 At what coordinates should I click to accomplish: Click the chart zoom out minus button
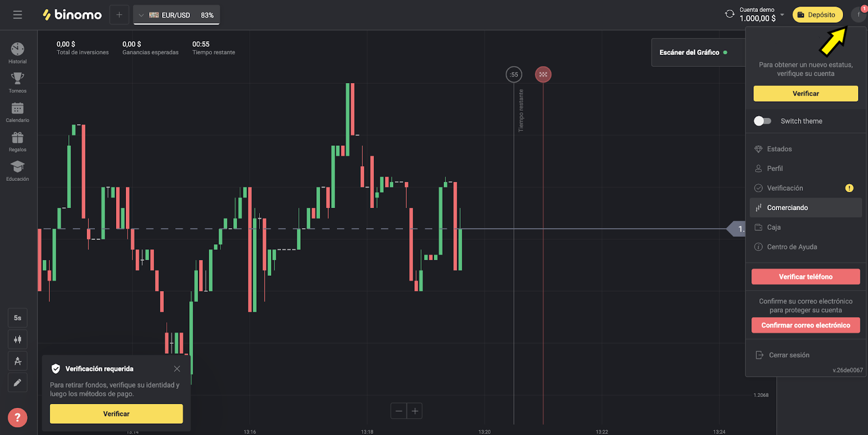coord(399,411)
